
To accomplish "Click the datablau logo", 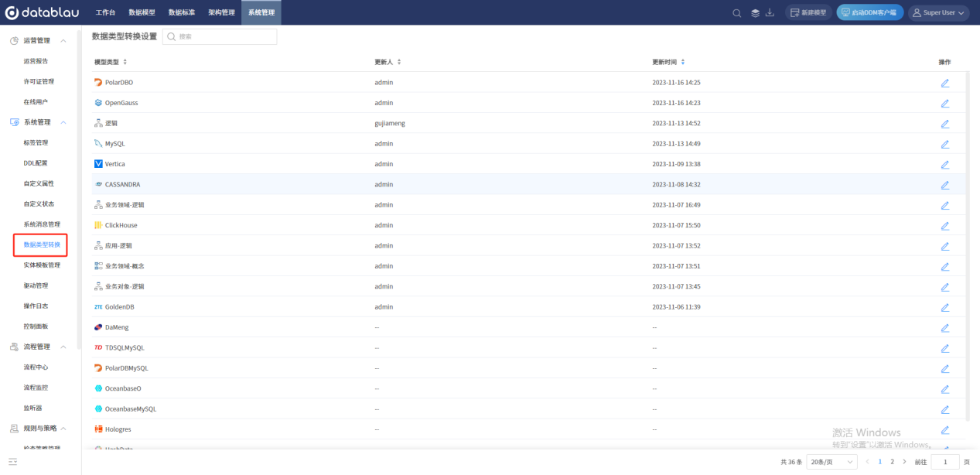I will (42, 12).
